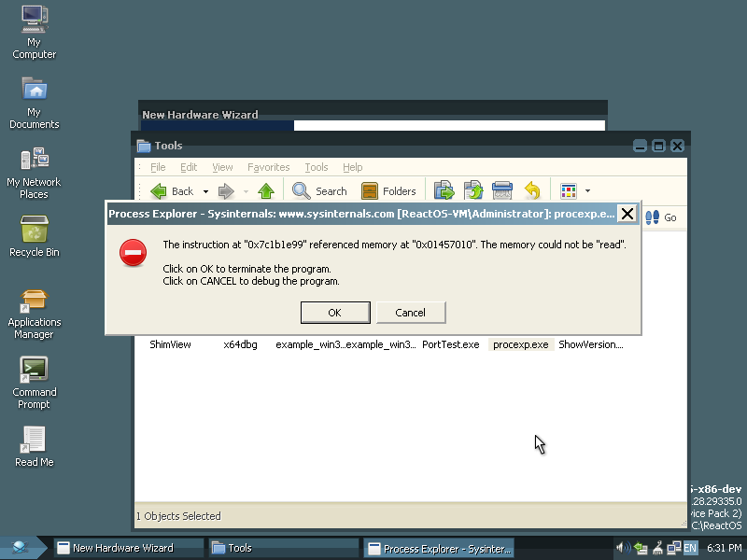Click the red error stop icon
The image size is (747, 560).
[133, 253]
